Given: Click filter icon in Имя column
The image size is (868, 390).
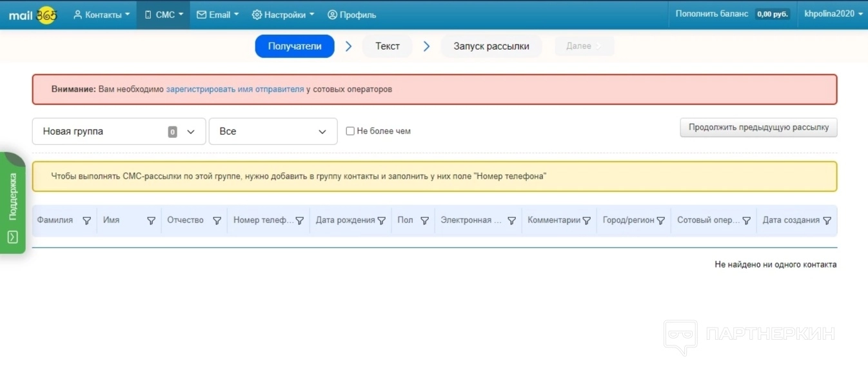Looking at the screenshot, I should point(151,220).
